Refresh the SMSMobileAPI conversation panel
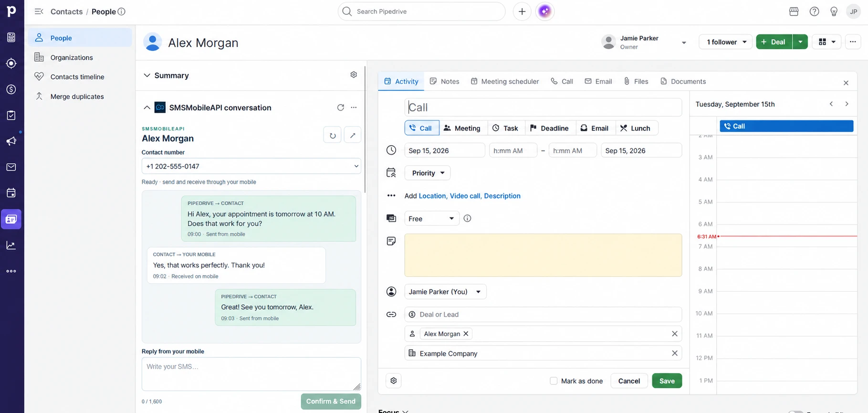868x413 pixels. pyautogui.click(x=341, y=107)
